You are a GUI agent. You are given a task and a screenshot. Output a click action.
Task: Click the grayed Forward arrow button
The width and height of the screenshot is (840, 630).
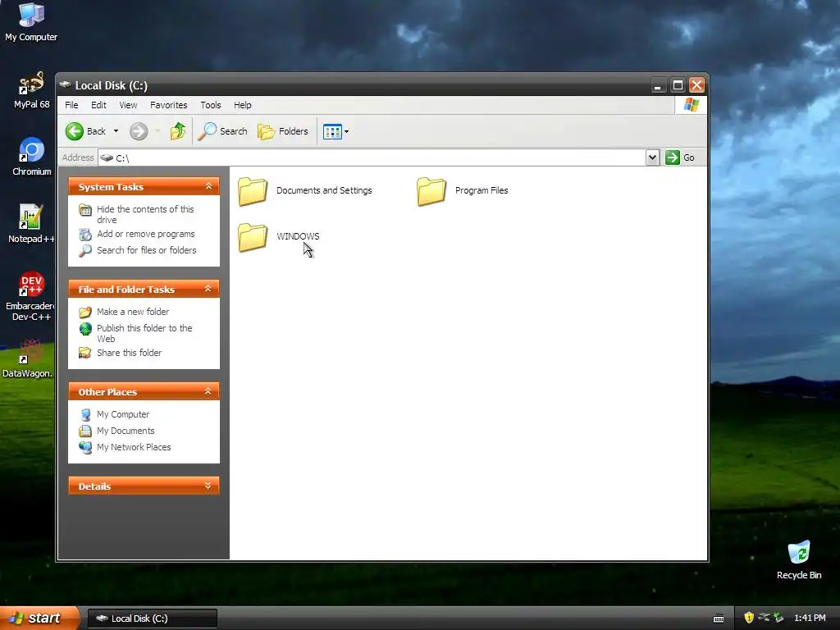click(139, 131)
